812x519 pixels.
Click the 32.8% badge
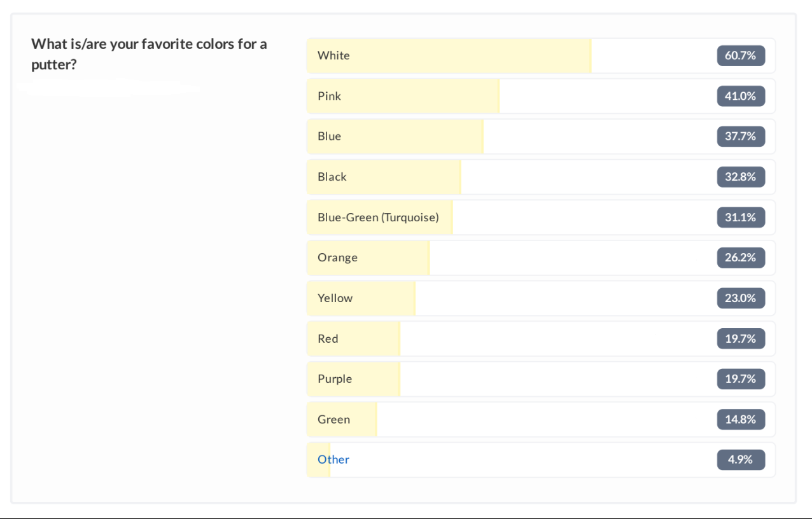(741, 177)
